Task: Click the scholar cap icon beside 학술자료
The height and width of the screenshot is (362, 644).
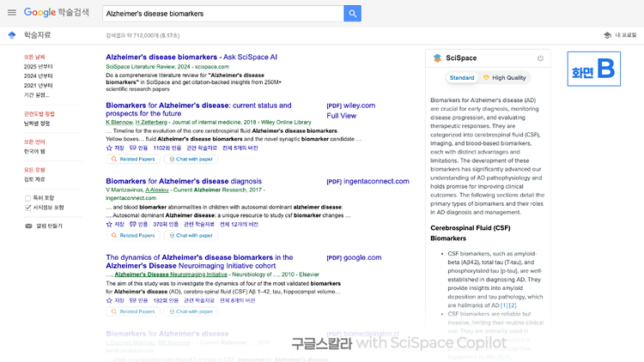Action: (12, 35)
